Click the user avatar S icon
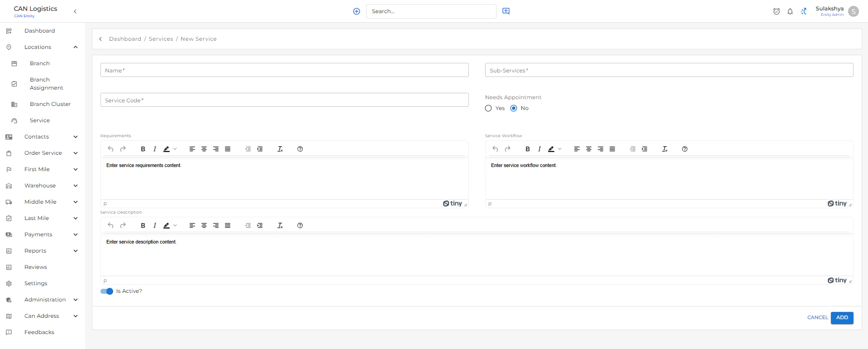 [854, 11]
